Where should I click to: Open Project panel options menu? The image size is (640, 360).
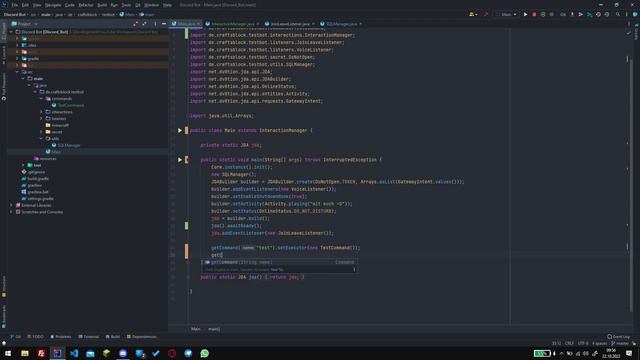point(155,24)
